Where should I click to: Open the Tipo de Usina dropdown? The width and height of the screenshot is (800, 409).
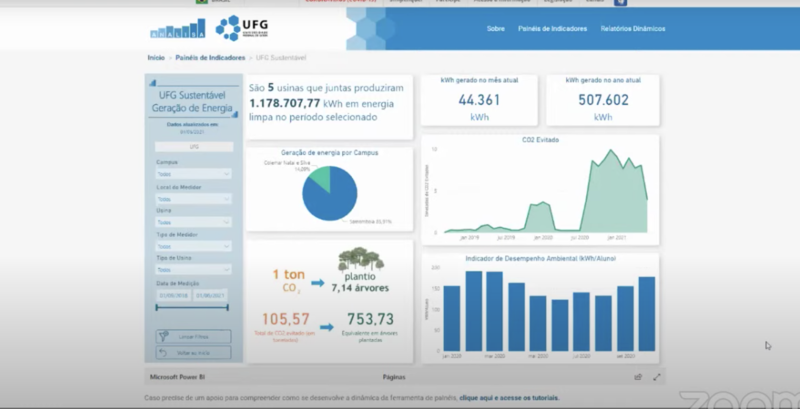[193, 270]
